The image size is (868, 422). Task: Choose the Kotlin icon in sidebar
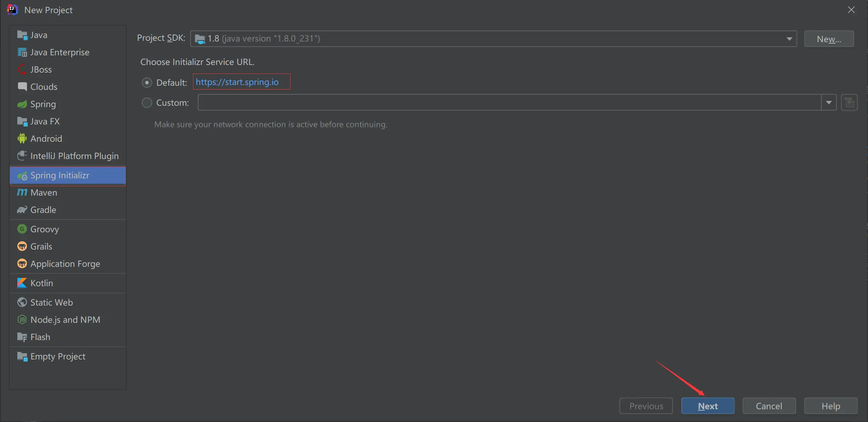tap(22, 283)
